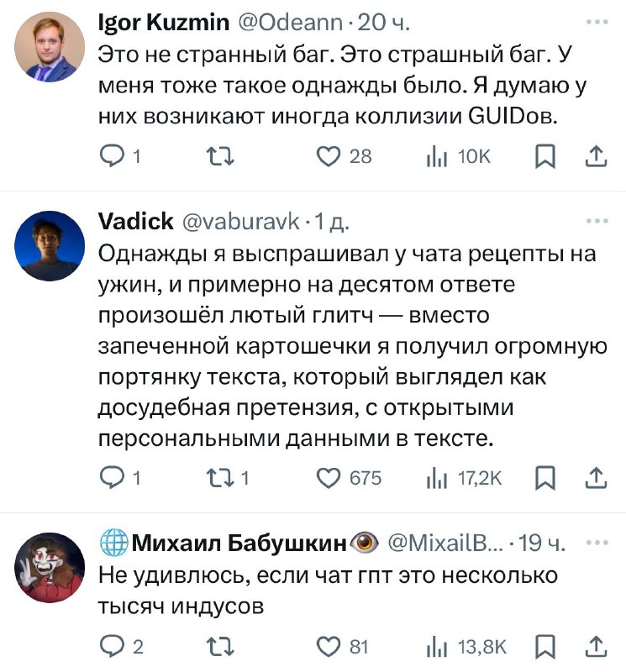This screenshot has height=672, width=626.
Task: Open Vadick's profile avatar
Action: pyautogui.click(x=50, y=246)
